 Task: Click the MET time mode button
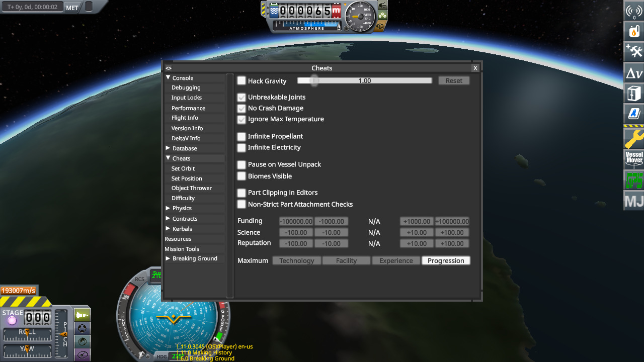(x=72, y=8)
